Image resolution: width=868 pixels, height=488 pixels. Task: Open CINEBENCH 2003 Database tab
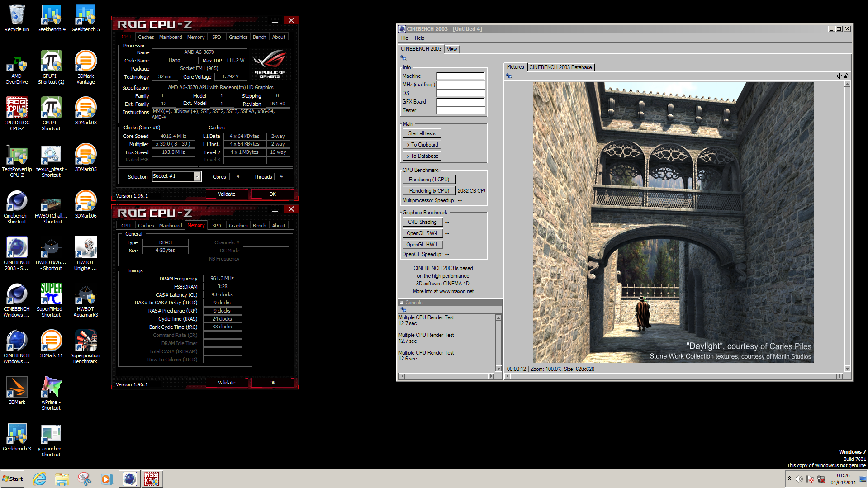coord(560,67)
